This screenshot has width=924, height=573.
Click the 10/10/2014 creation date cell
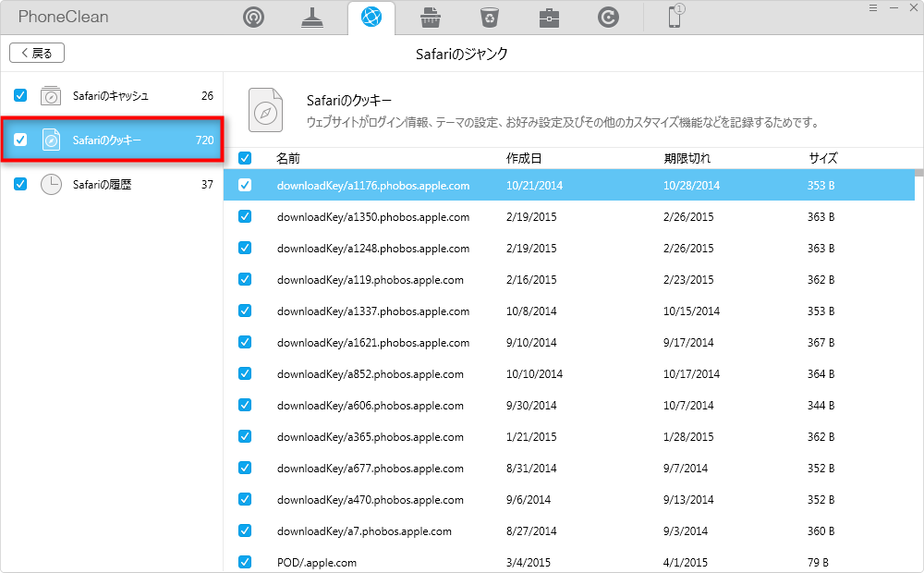click(x=534, y=373)
